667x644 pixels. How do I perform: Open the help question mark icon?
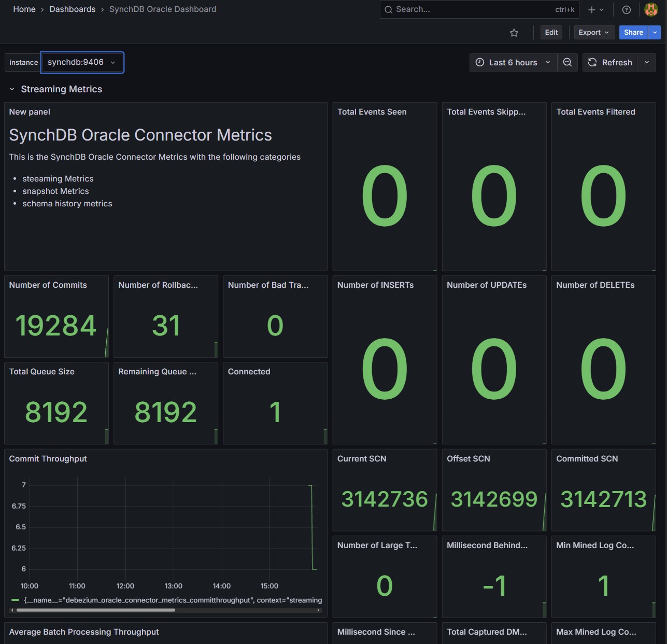626,9
